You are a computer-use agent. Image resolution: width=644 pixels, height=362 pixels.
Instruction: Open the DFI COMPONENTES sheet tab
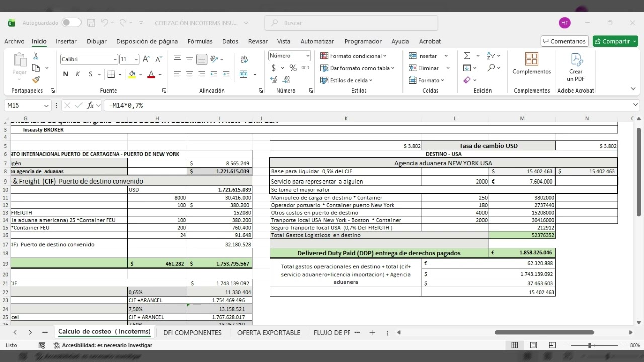(x=192, y=332)
